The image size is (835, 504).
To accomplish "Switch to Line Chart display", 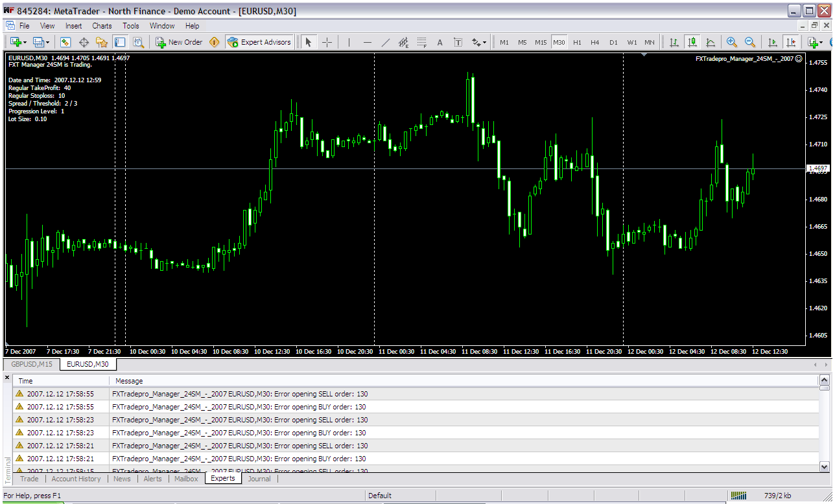I will pyautogui.click(x=711, y=42).
